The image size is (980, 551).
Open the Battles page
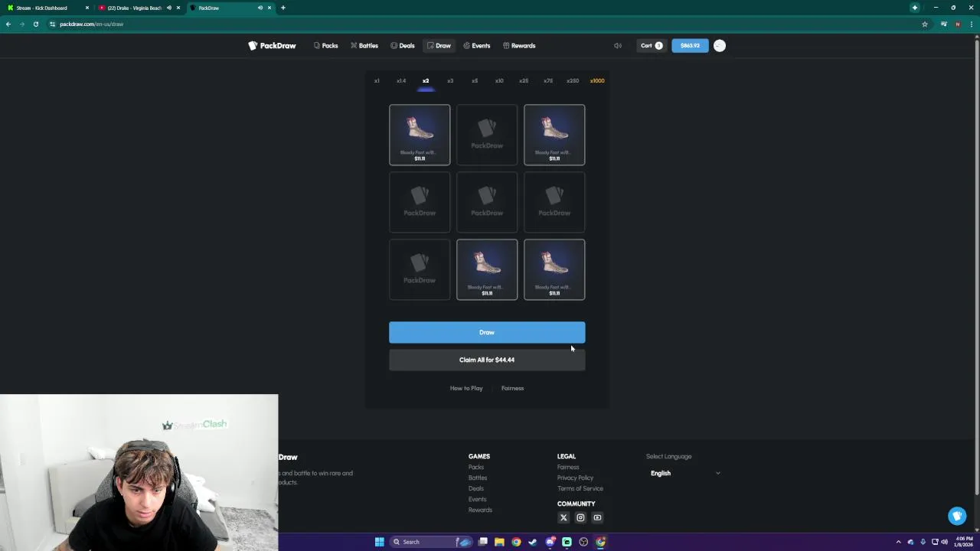click(x=364, y=46)
